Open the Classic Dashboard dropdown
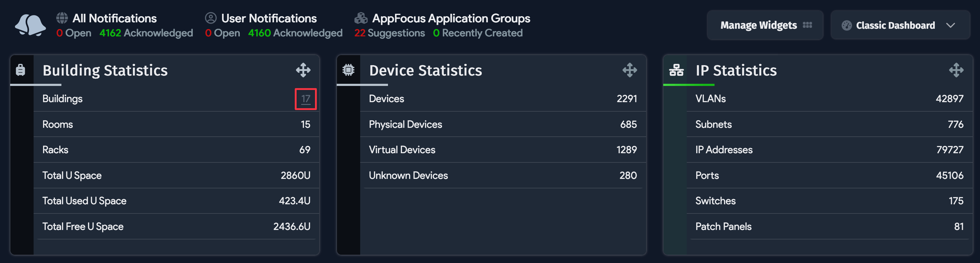 tap(900, 25)
